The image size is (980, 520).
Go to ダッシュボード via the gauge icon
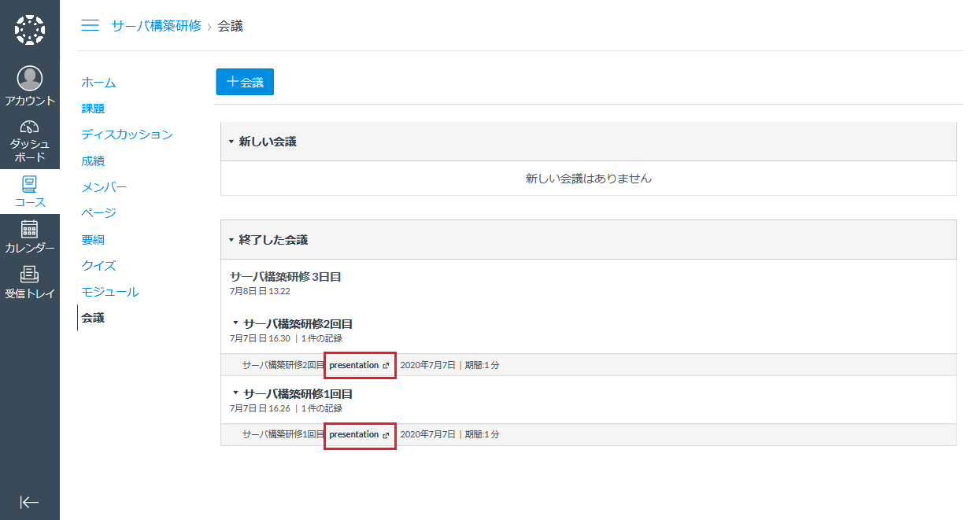point(30,127)
